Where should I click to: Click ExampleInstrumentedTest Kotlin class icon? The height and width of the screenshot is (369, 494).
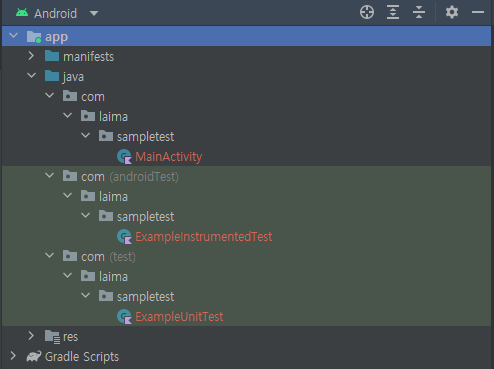point(124,236)
